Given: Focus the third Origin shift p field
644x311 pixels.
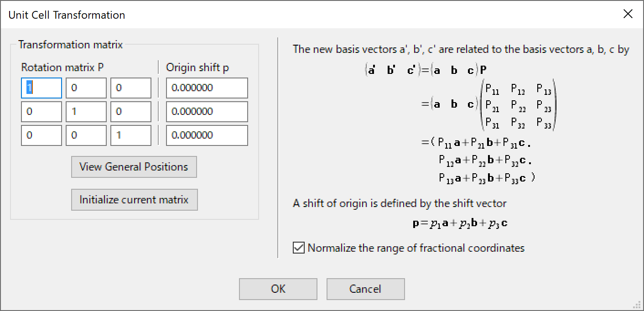Looking at the screenshot, I should (207, 135).
